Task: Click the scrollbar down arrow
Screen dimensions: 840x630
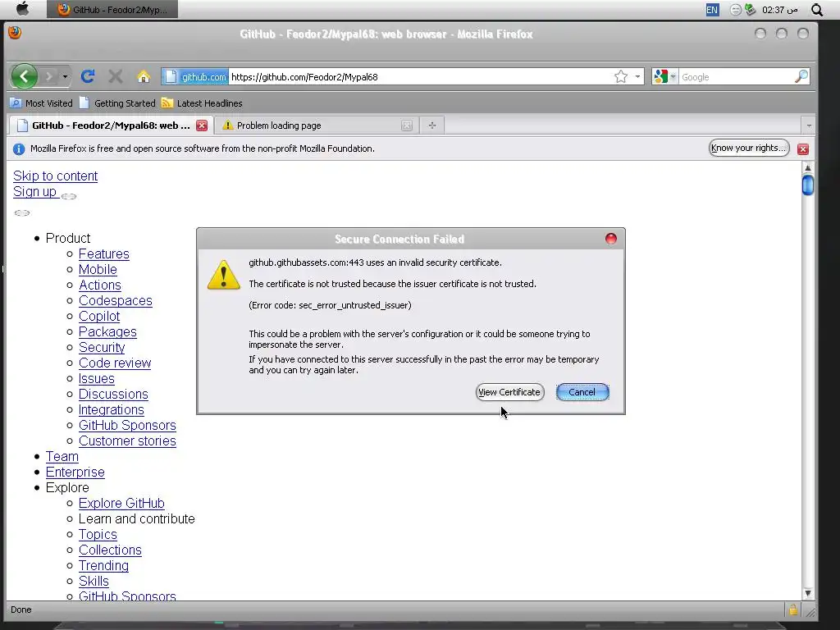Action: point(808,593)
